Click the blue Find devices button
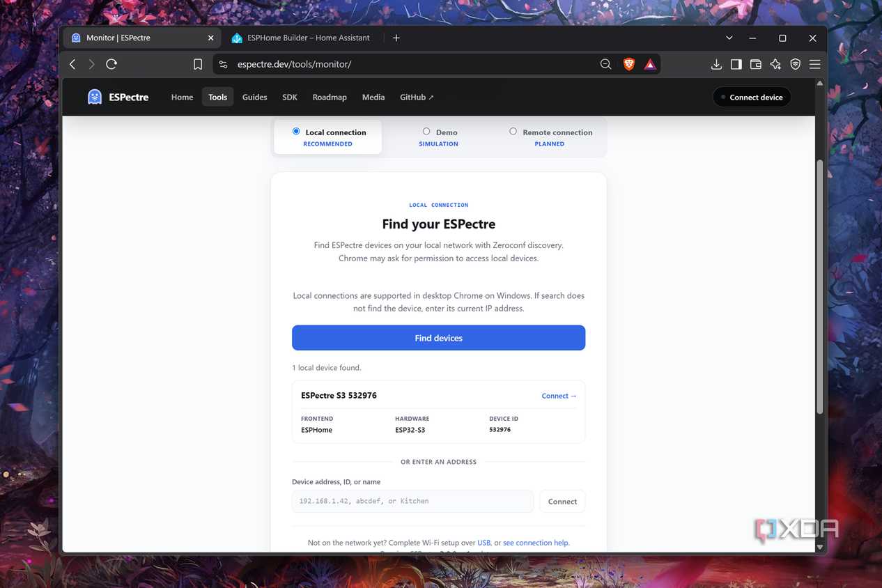This screenshot has height=588, width=882. point(438,338)
